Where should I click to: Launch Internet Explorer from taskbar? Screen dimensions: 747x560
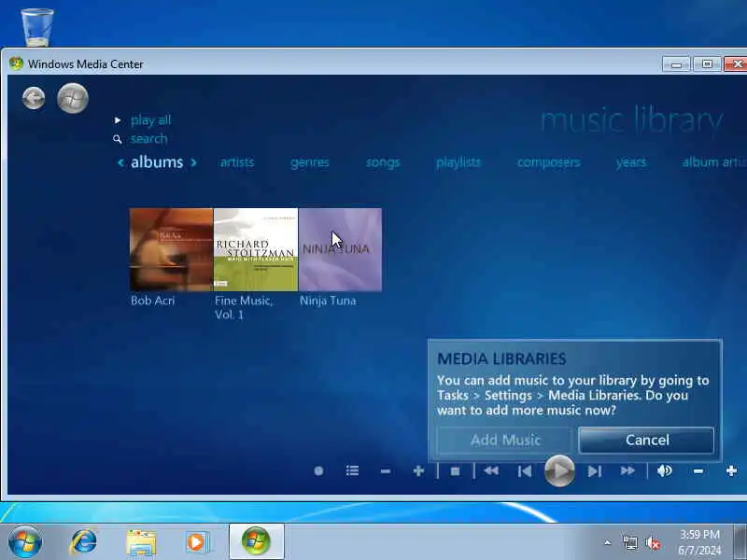tap(84, 541)
